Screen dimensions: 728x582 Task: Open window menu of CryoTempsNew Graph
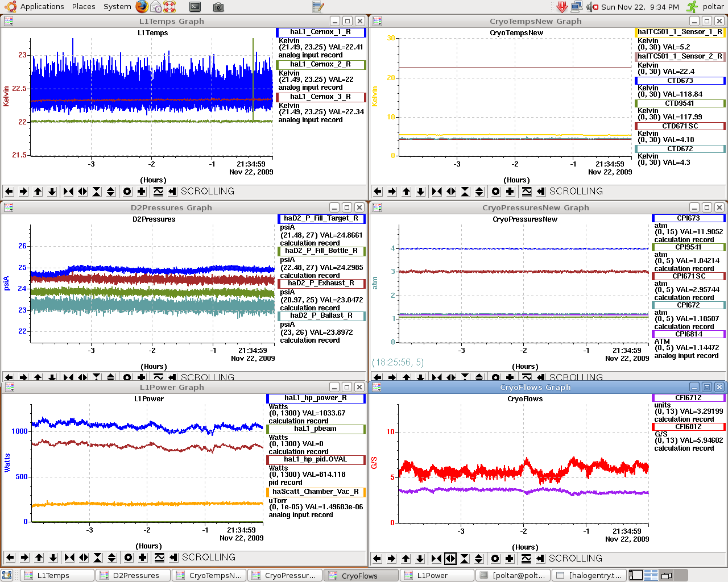click(x=377, y=21)
